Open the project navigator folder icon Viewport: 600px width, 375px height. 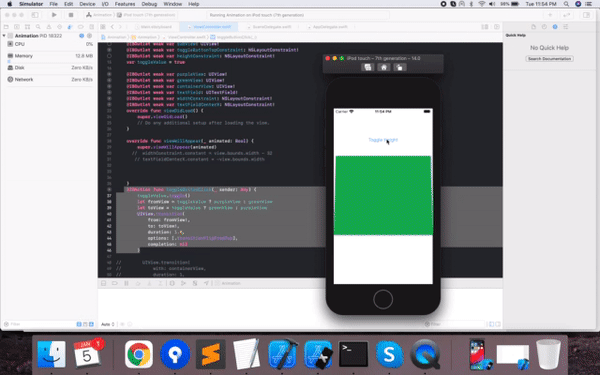tap(6, 27)
